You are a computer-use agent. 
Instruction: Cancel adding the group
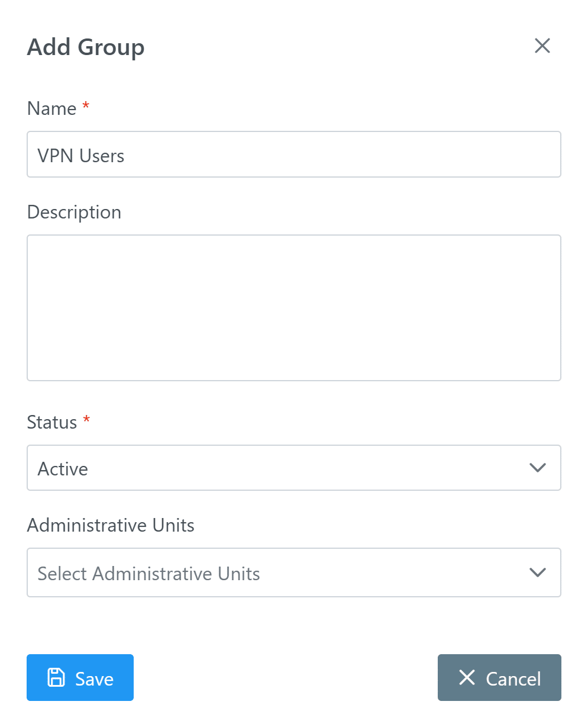[x=499, y=677]
